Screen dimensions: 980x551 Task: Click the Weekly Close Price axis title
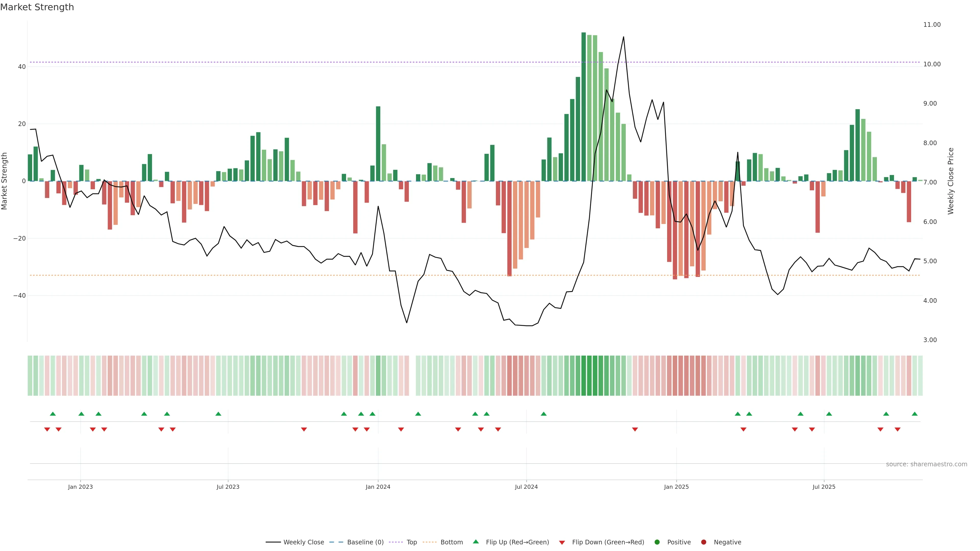[951, 181]
